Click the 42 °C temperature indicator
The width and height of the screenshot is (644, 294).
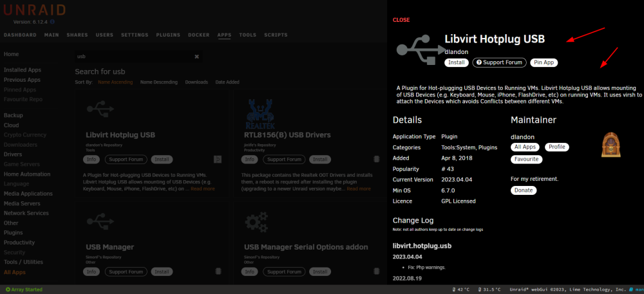(460, 289)
